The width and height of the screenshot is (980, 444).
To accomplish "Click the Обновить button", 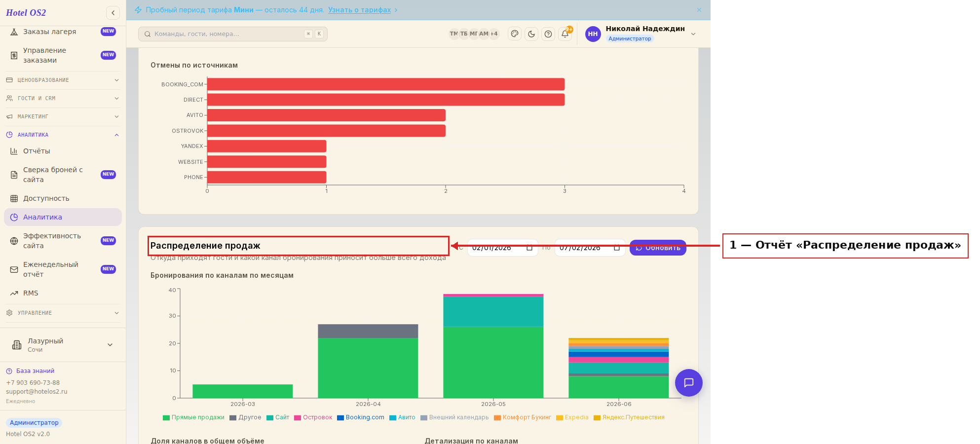I will pyautogui.click(x=658, y=248).
